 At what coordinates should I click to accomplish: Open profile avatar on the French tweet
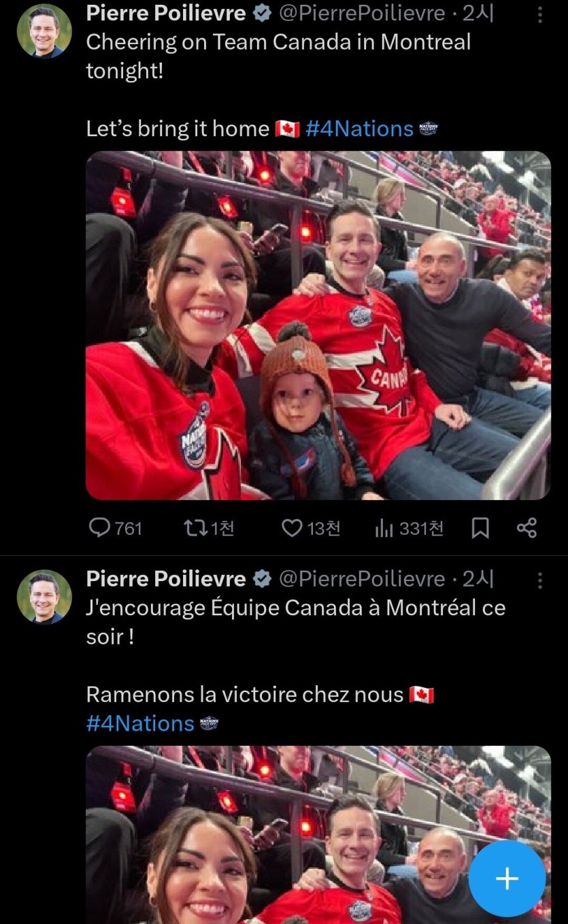tap(44, 597)
